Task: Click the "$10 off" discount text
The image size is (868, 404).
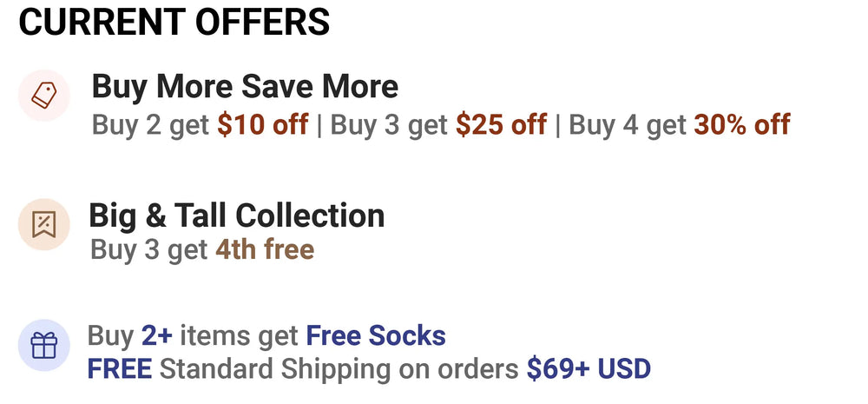Action: (263, 125)
